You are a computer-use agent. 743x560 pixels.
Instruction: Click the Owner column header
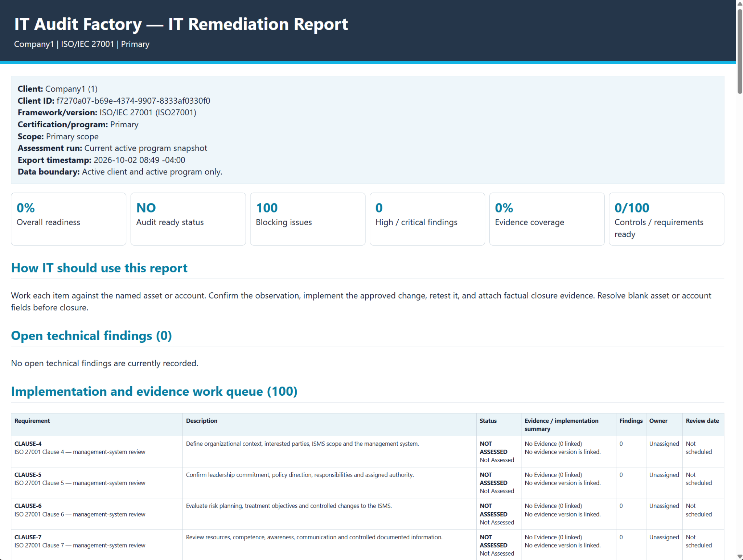[x=664, y=425]
